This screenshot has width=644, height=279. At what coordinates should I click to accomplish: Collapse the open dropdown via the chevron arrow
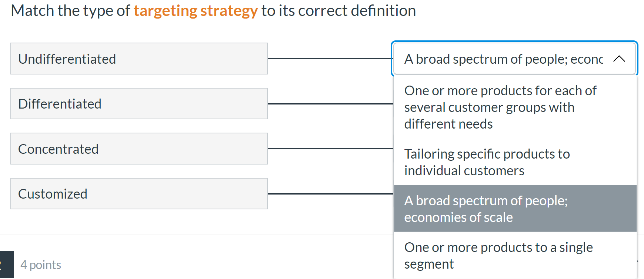[620, 59]
